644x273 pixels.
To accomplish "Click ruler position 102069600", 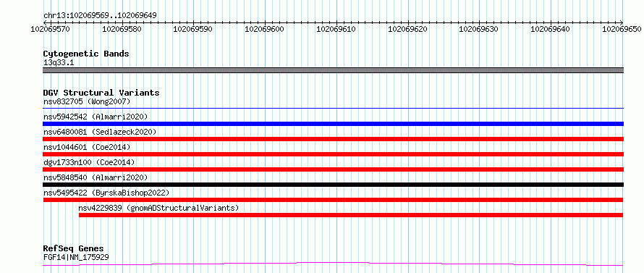I will pyautogui.click(x=266, y=29).
